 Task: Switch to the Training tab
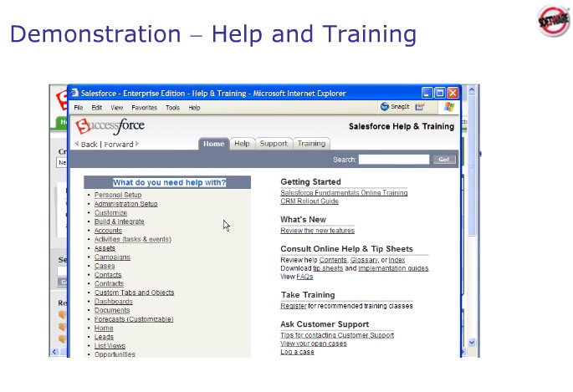click(311, 144)
